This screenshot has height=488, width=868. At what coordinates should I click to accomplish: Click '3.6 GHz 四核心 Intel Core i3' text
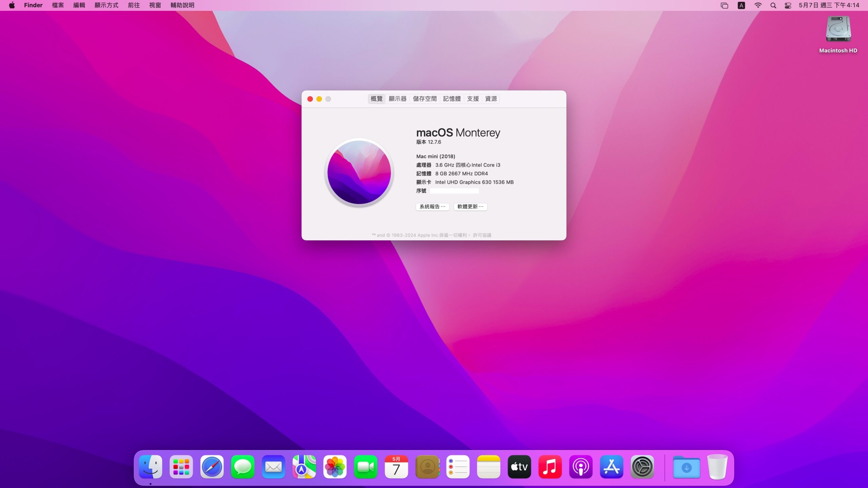[468, 165]
